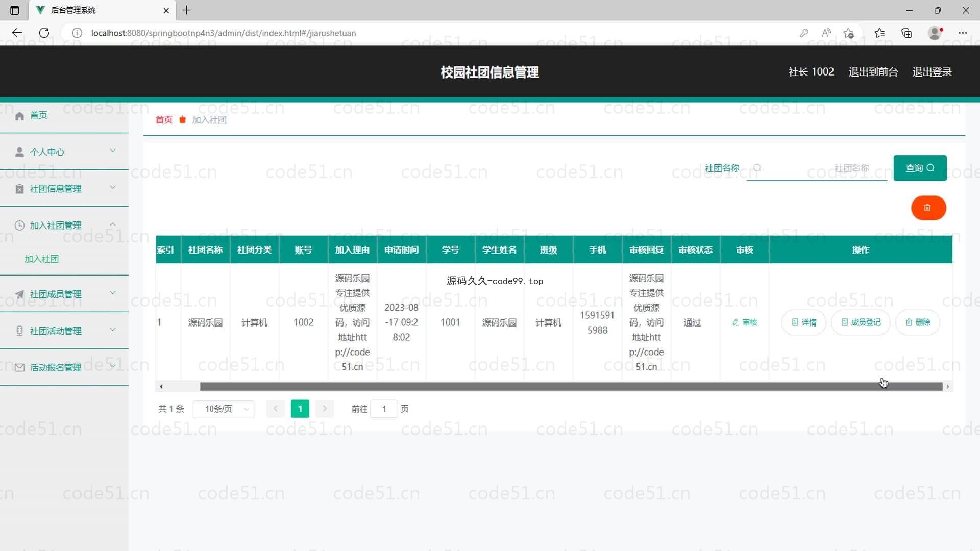Collapse the 加入社团管理 menu chevron
Image resolution: width=980 pixels, height=551 pixels.
click(x=113, y=224)
